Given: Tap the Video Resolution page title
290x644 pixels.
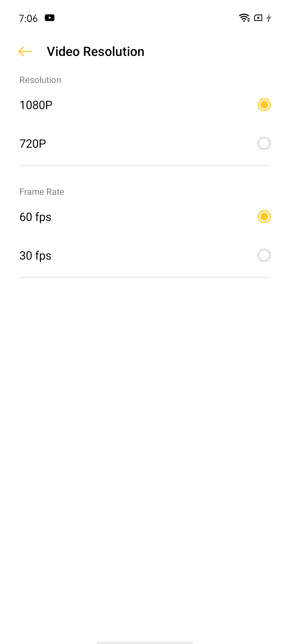Looking at the screenshot, I should 95,52.
